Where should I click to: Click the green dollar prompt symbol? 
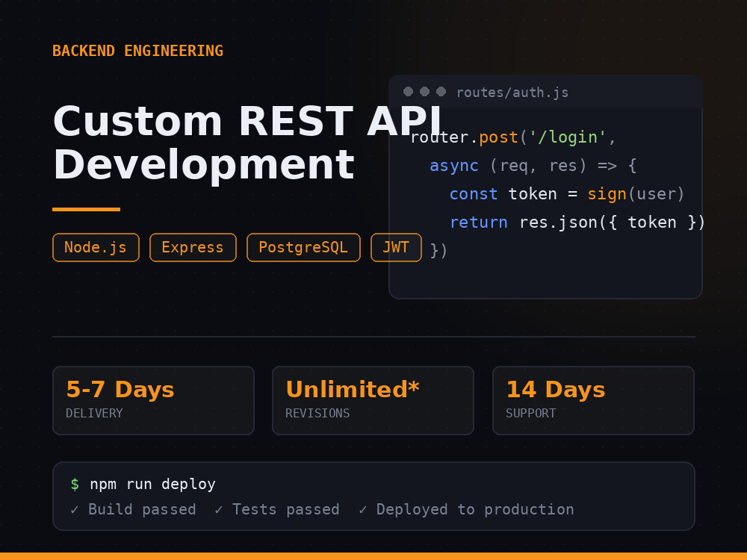(75, 485)
